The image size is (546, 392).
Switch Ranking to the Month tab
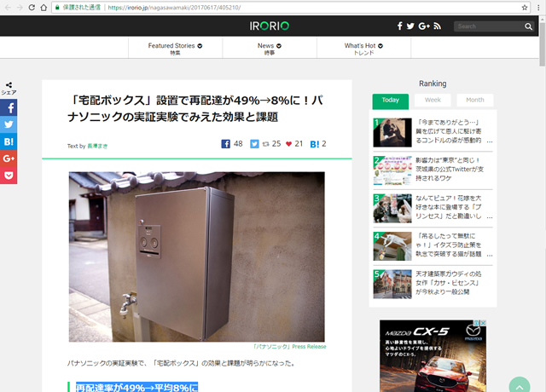(x=474, y=100)
